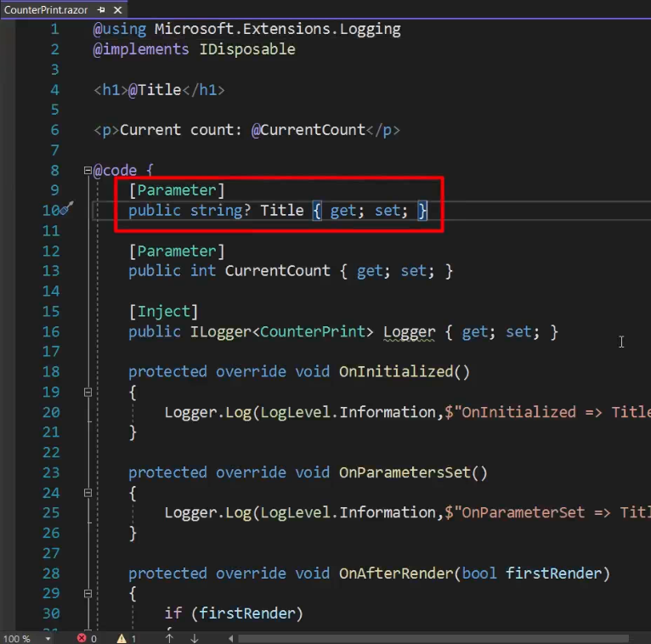Click OnAfterRender method name on line 28
The height and width of the screenshot is (644, 651).
point(396,573)
